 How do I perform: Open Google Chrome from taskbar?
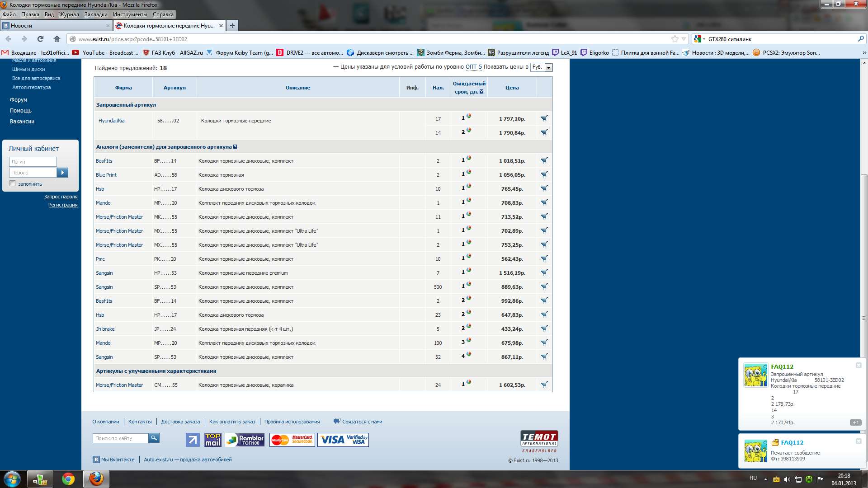coord(68,479)
